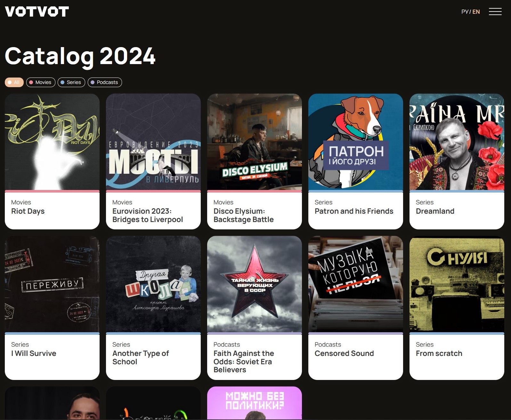Open the Riot Days poster thumbnail

(52, 142)
